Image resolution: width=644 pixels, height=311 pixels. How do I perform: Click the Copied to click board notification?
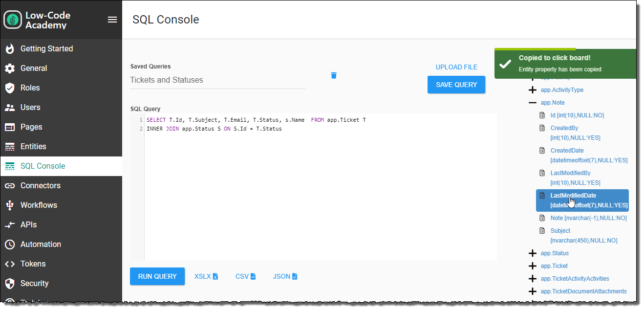565,64
